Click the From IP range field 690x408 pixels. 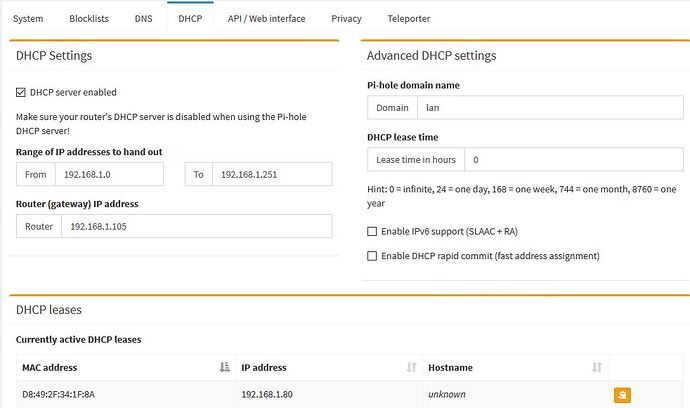coord(109,175)
